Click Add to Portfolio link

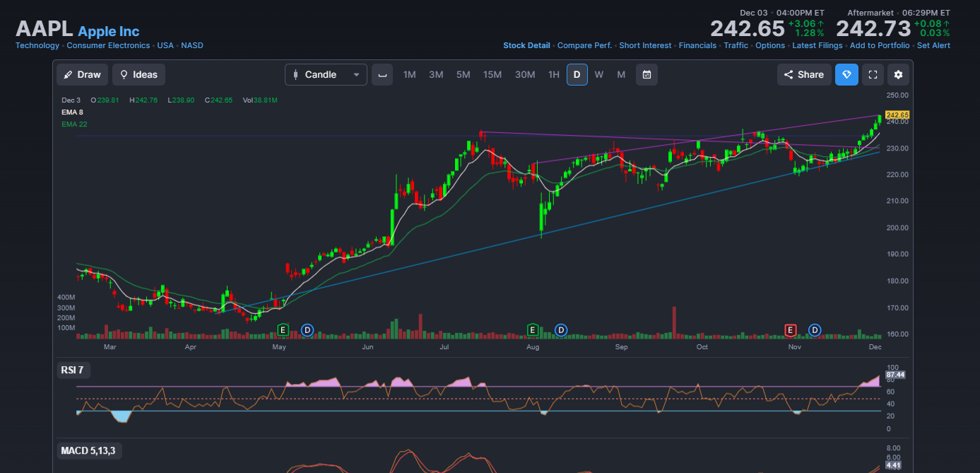click(x=880, y=45)
